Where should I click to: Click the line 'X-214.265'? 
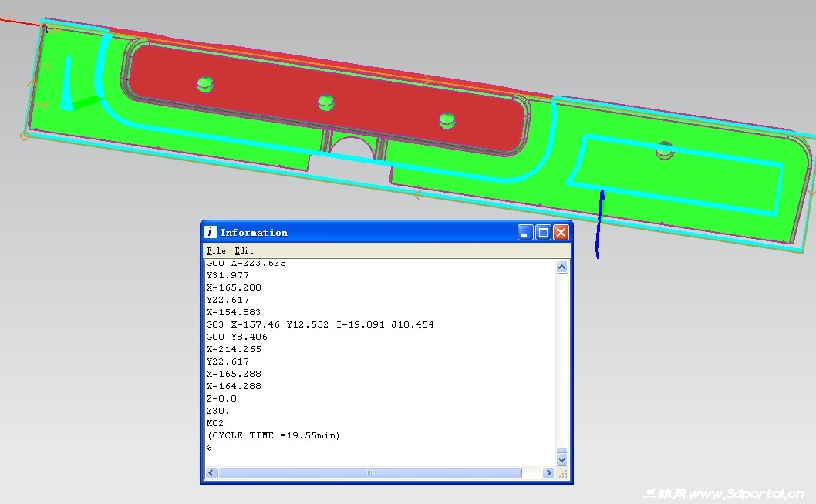[234, 350]
